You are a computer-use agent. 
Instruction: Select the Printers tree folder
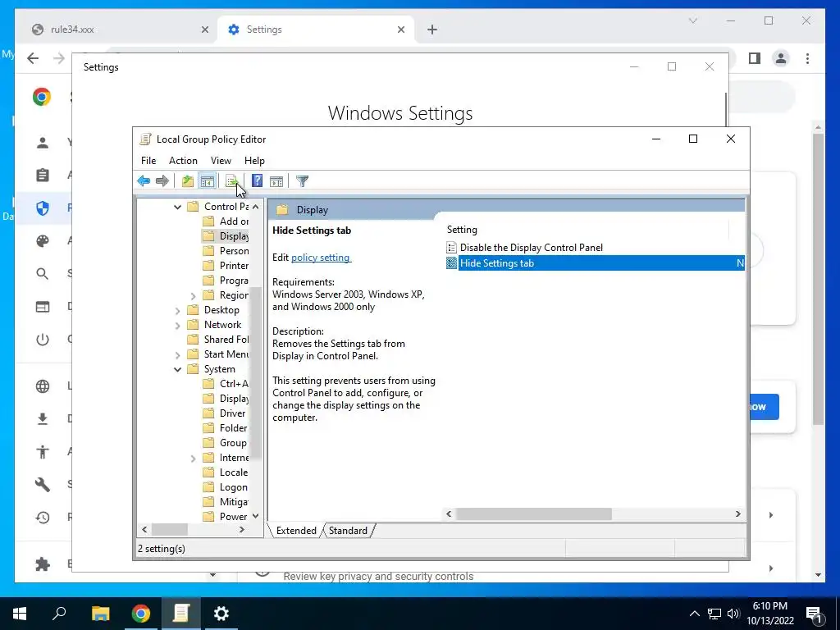(226, 266)
